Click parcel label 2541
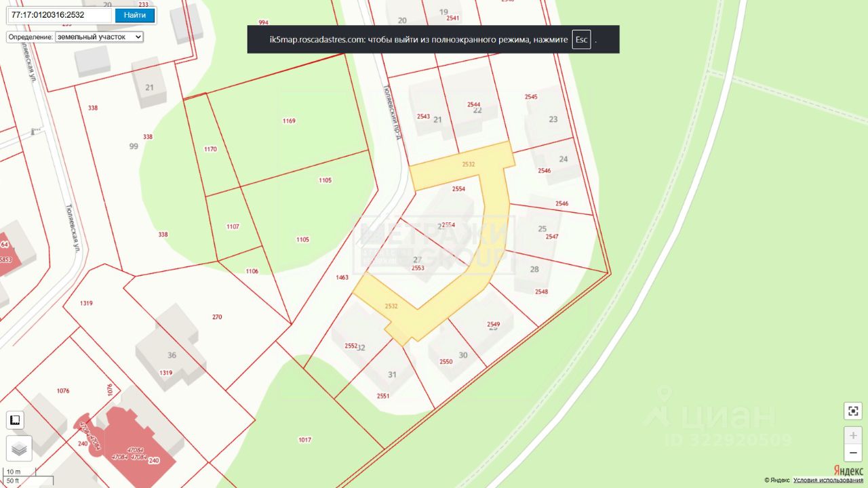This screenshot has height=488, width=868. point(453,18)
